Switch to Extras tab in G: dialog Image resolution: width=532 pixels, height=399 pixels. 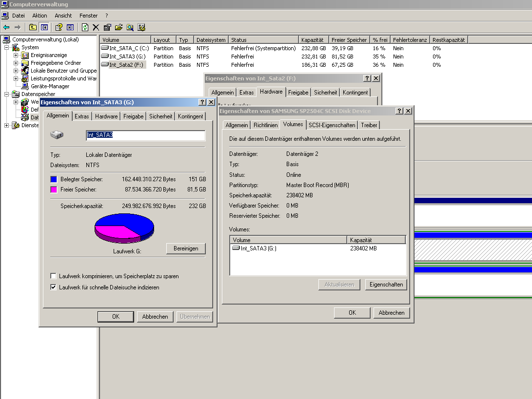[x=82, y=116]
